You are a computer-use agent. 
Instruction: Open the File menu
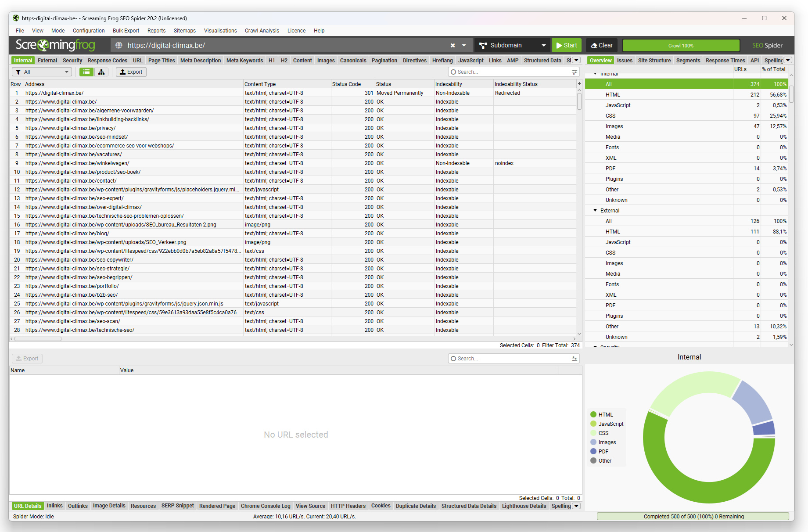(x=20, y=31)
